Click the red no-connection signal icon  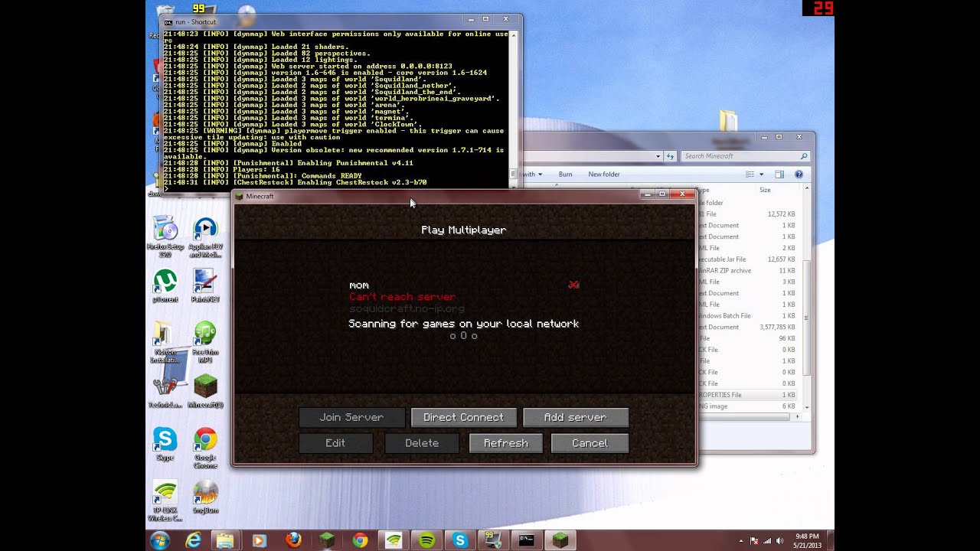(x=573, y=285)
